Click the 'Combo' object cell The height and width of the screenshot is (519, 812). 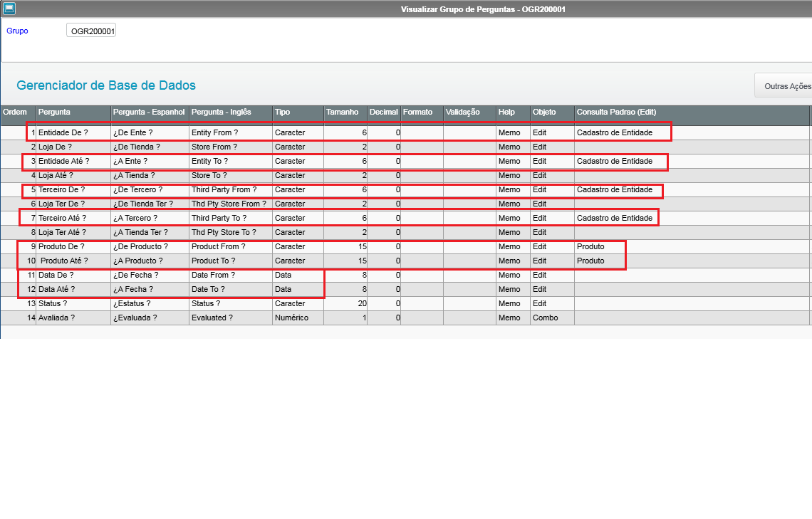coord(553,318)
